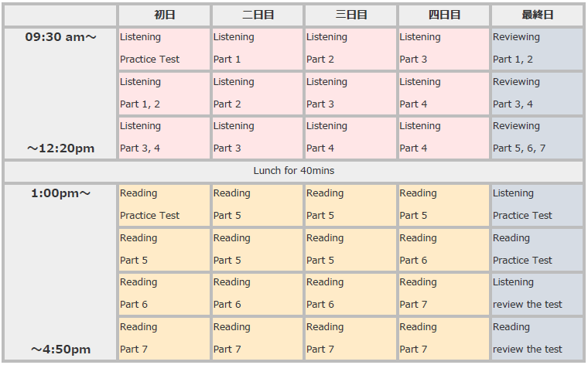The width and height of the screenshot is (588, 365).
Task: Select the 四日目 column header
Action: coord(443,15)
